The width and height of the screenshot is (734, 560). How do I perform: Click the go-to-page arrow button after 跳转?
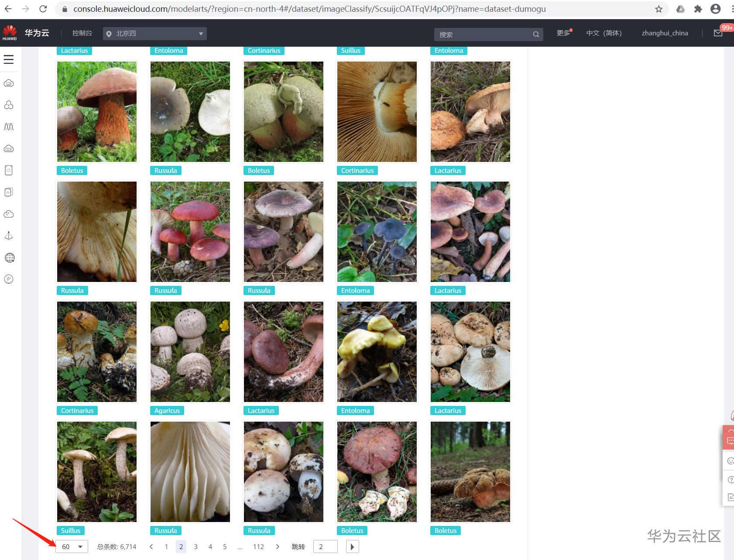(352, 546)
